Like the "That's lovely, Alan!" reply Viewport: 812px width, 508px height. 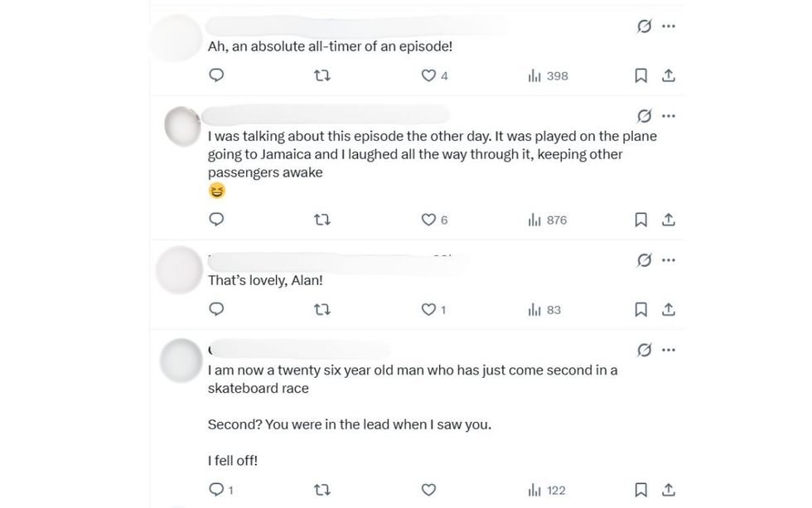430,309
